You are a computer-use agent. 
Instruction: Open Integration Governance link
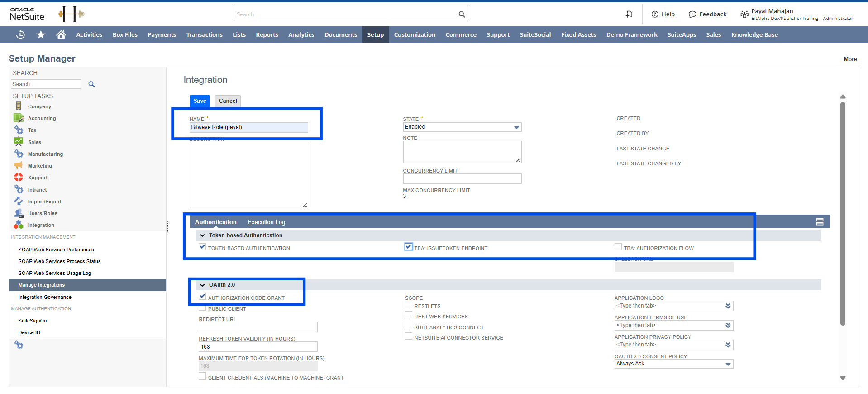tap(45, 297)
